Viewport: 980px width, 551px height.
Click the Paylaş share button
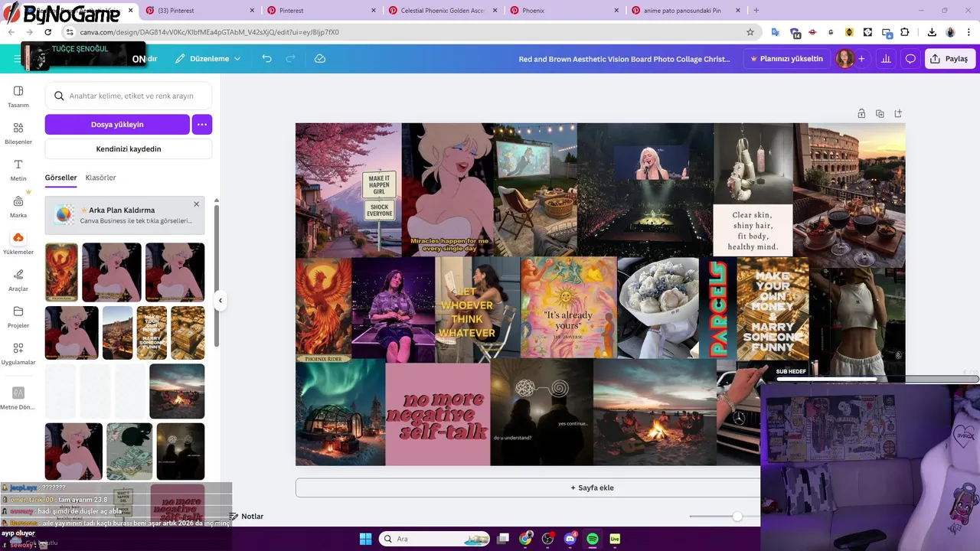click(949, 59)
